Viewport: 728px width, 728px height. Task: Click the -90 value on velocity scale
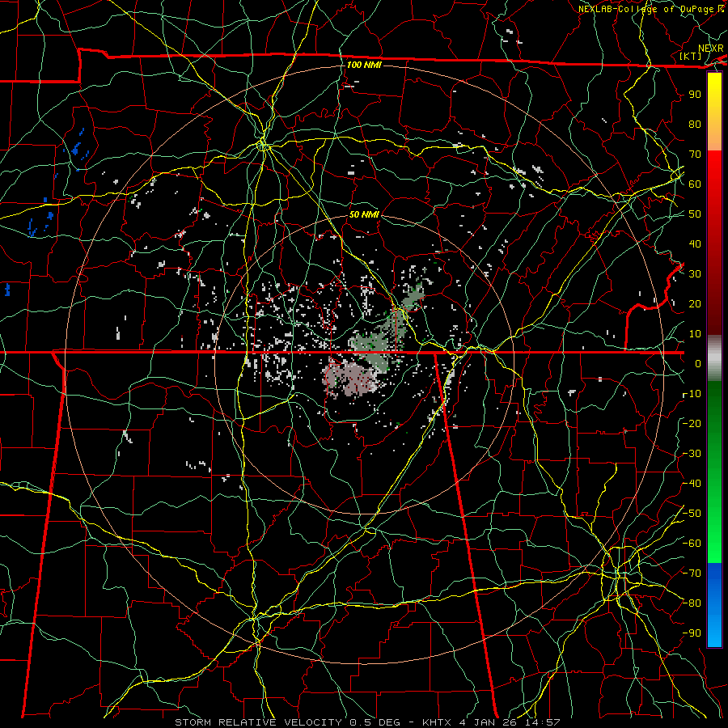tap(692, 633)
